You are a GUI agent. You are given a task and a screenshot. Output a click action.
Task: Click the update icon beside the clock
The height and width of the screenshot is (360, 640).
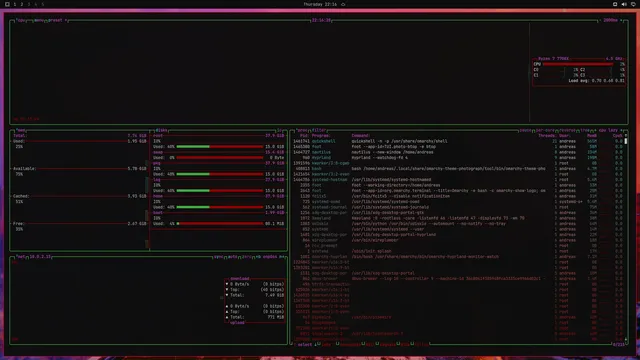(343, 4)
